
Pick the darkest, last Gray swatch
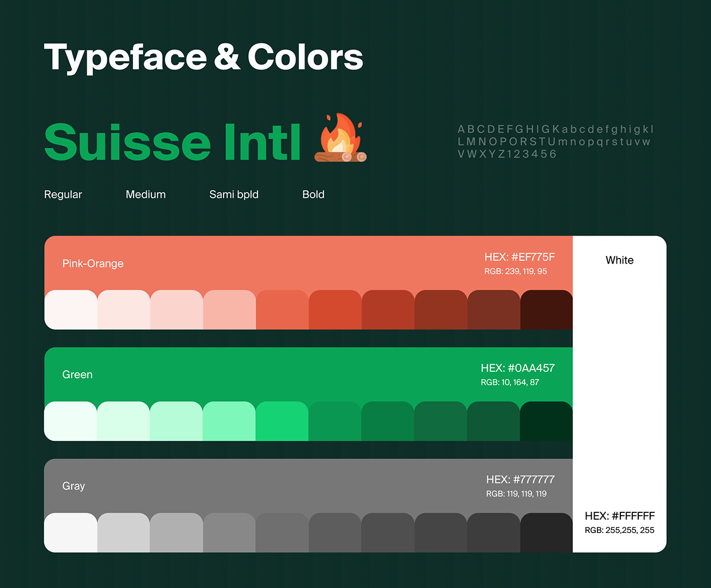coord(546,532)
